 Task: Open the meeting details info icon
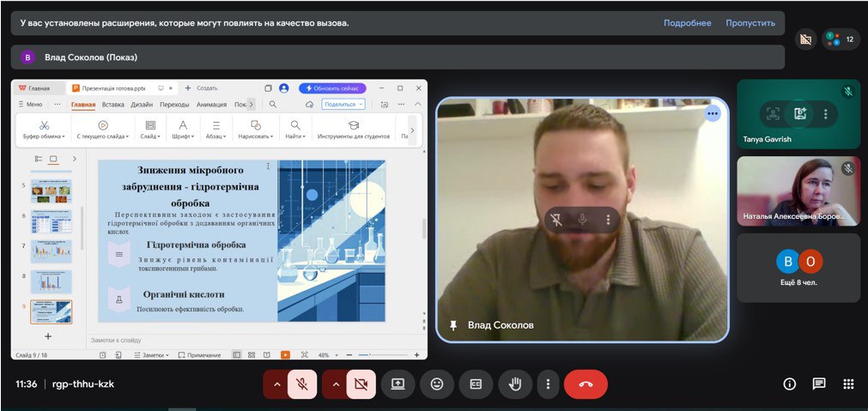(790, 384)
